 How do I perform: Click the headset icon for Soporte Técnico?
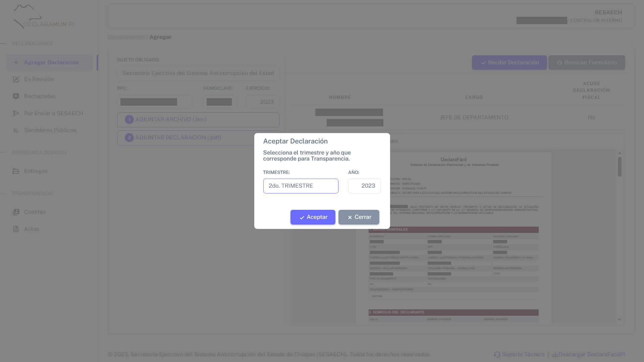pyautogui.click(x=497, y=355)
